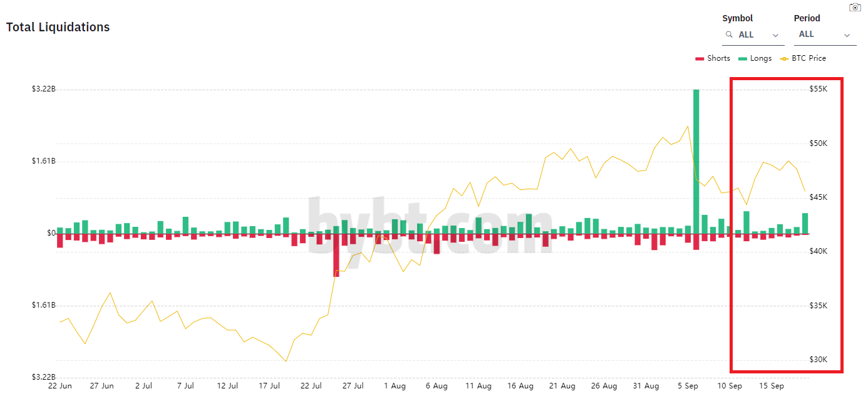This screenshot has width=868, height=416.
Task: Click the Total Liquidations heading
Action: [58, 27]
